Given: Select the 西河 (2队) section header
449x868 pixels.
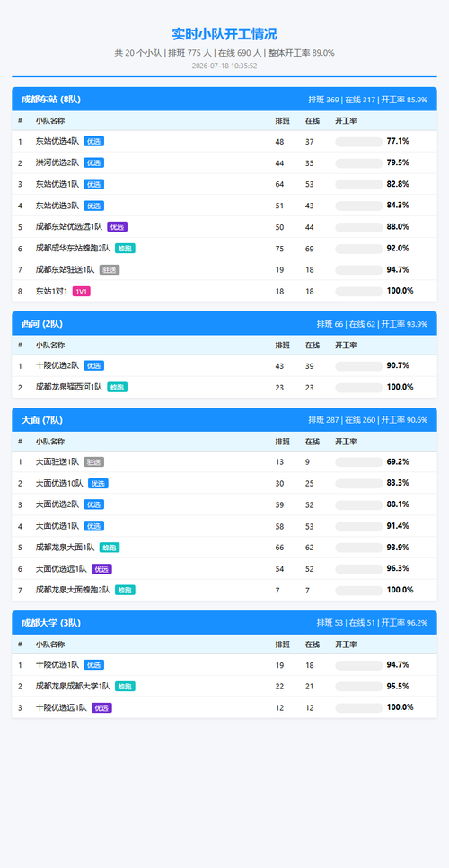Looking at the screenshot, I should [x=224, y=323].
